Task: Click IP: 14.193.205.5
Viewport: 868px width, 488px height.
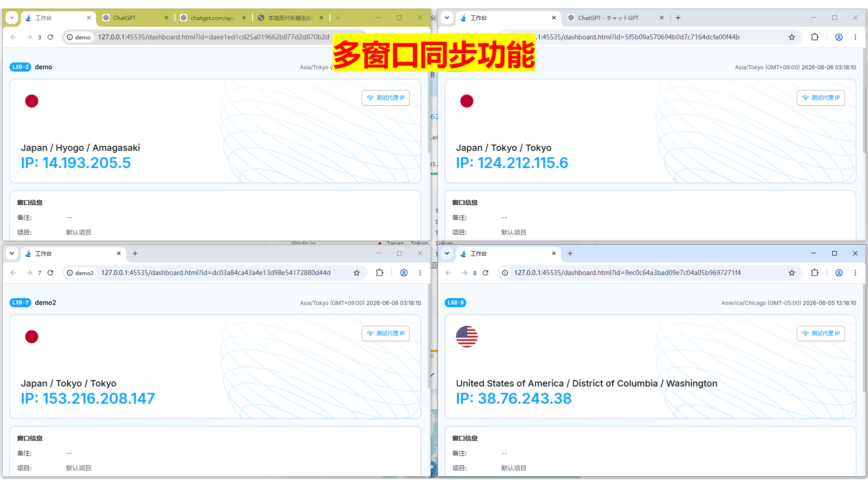Action: pyautogui.click(x=75, y=163)
